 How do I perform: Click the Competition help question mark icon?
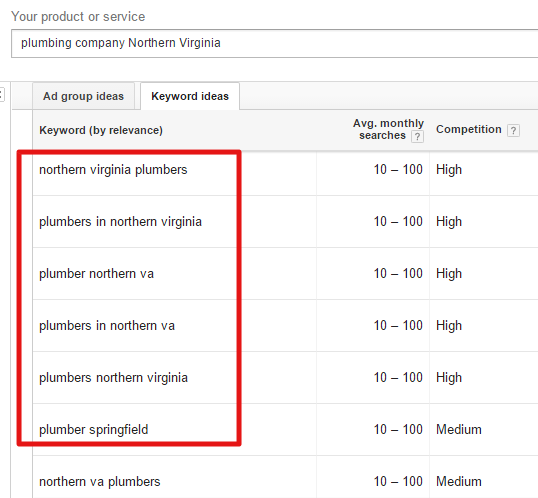(x=513, y=130)
